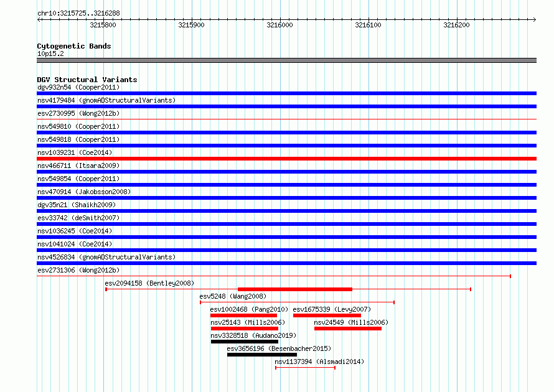Viewport: 554px width, 392px height.
Task: Click the 10p15.2 band label
Action: click(x=50, y=54)
